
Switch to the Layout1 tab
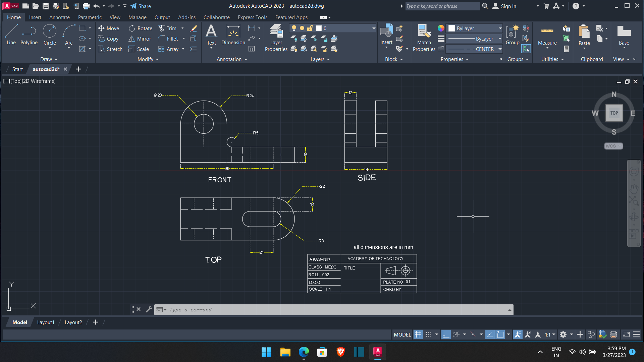point(46,322)
